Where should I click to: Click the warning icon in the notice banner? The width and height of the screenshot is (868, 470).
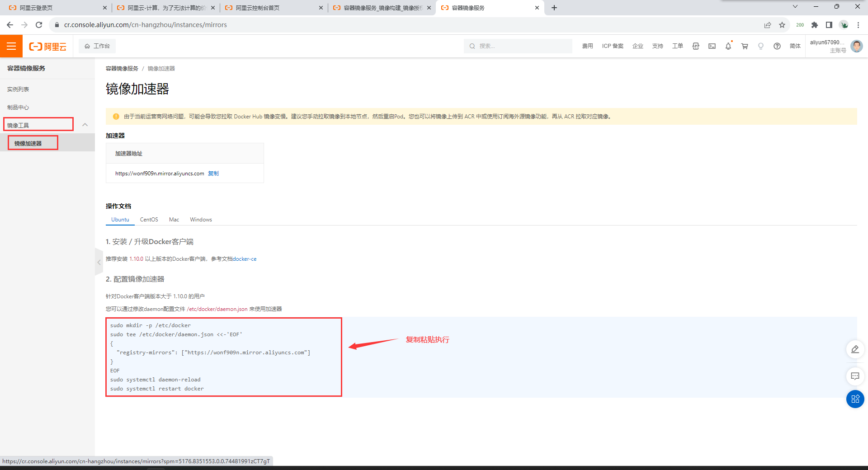click(116, 117)
